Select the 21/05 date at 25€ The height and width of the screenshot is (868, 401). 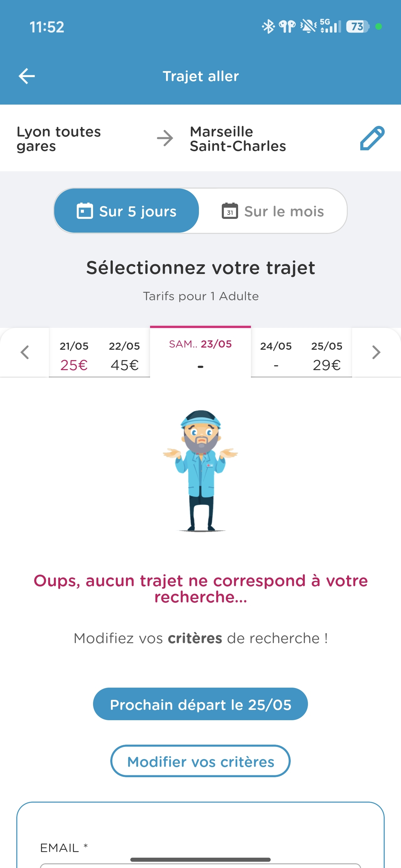click(x=74, y=355)
